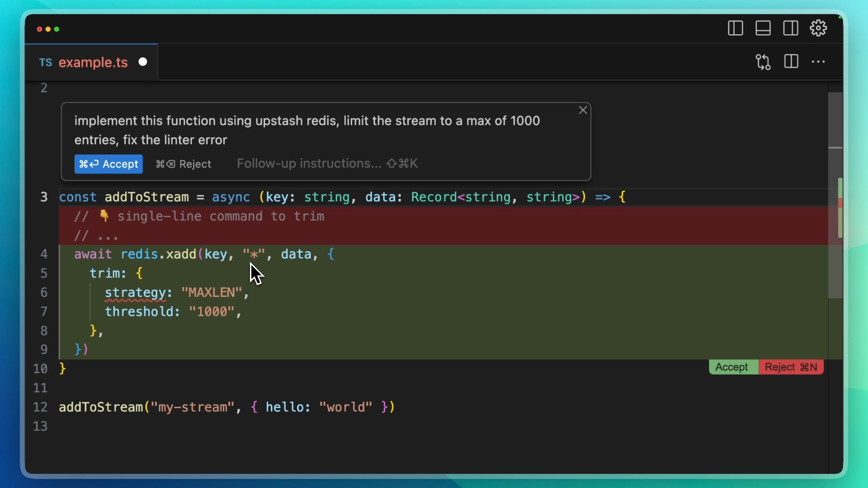This screenshot has height=488, width=868.
Task: Close the inline prompt box
Action: pyautogui.click(x=583, y=110)
